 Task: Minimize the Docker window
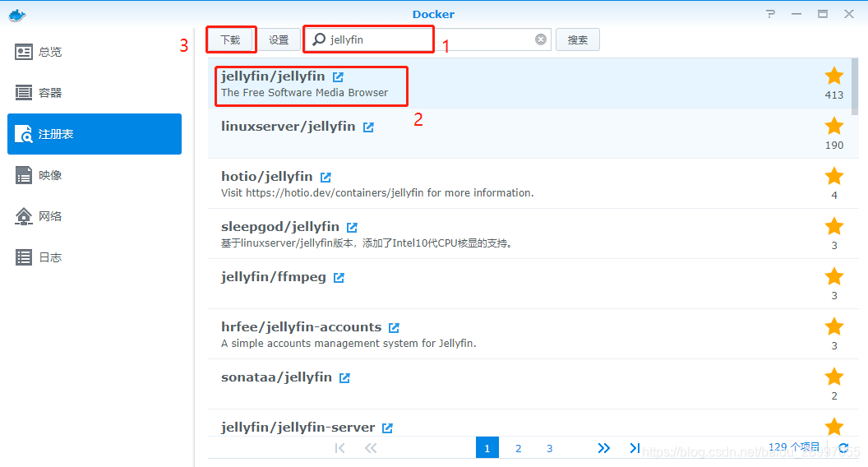796,14
